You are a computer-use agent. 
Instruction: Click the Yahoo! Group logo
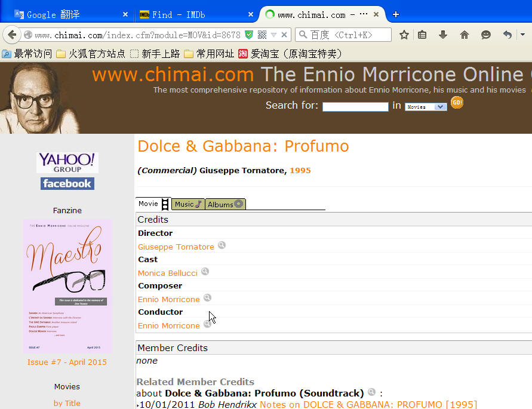coord(67,162)
